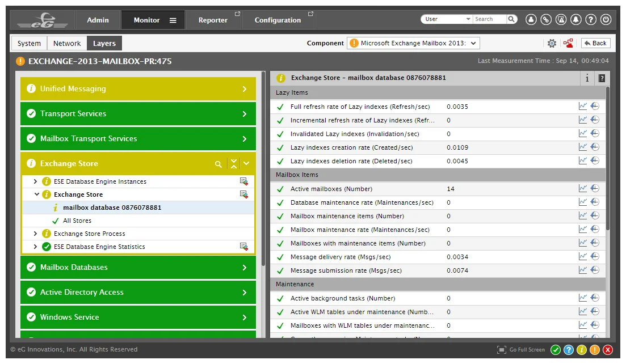This screenshot has height=364, width=626.
Task: Click the blue question status icon in the footer
Action: [569, 350]
